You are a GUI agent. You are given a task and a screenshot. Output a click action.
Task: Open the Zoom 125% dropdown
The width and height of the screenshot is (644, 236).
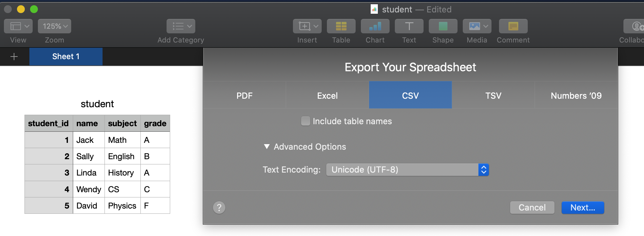(x=55, y=26)
